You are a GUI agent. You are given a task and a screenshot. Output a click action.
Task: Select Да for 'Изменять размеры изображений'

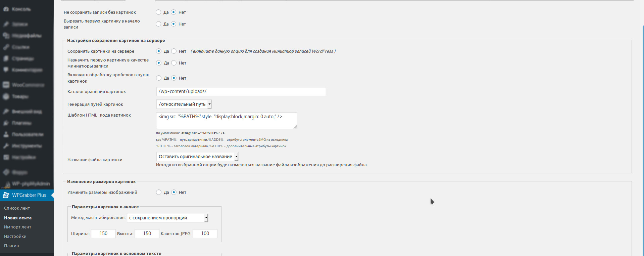159,193
